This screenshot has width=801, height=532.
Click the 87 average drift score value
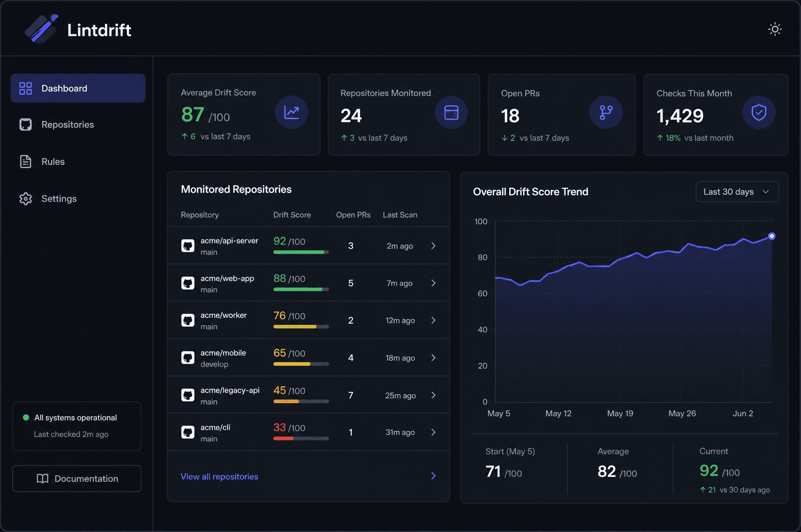[x=192, y=115]
